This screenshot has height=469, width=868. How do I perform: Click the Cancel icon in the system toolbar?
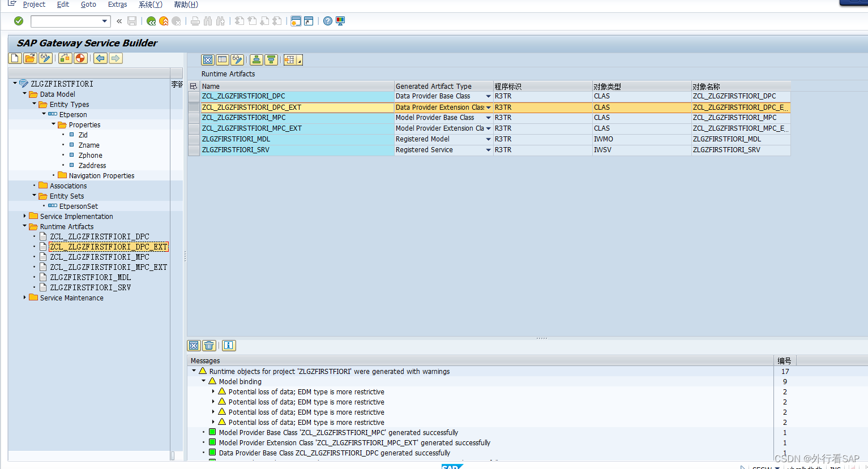pos(176,21)
